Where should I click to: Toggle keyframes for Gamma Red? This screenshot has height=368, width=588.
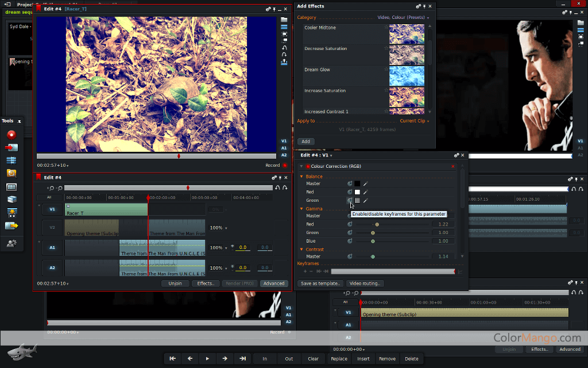click(x=350, y=224)
